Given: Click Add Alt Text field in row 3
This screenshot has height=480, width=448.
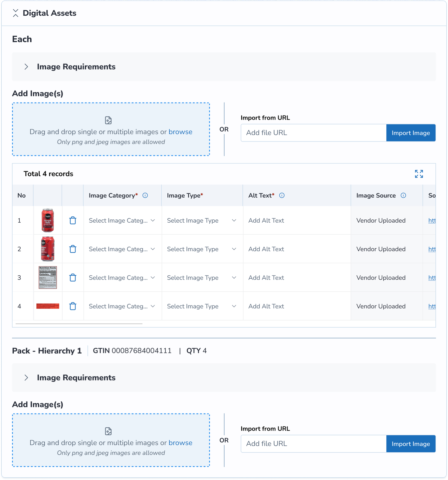Looking at the screenshot, I should click(297, 278).
